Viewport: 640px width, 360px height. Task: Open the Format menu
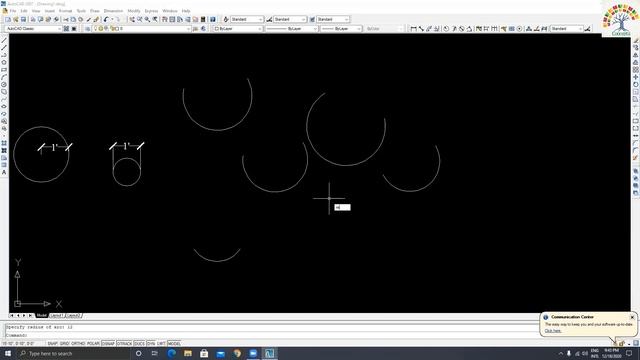coord(65,11)
